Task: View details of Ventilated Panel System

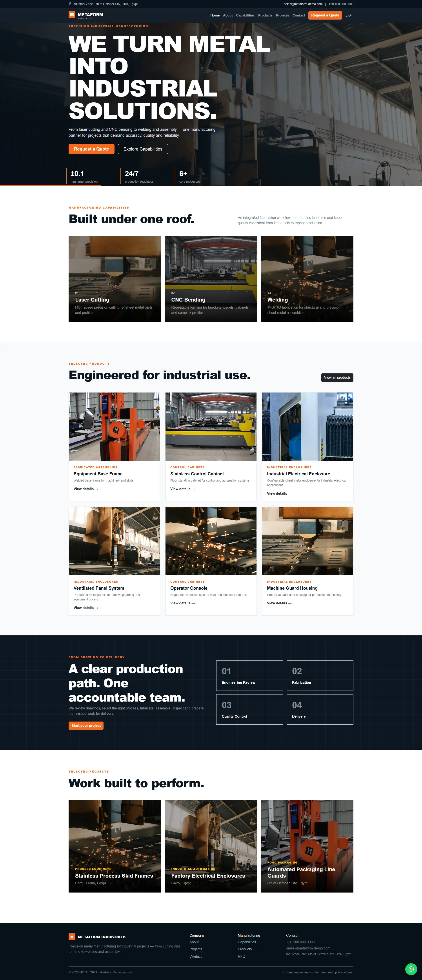Action: pyautogui.click(x=86, y=607)
